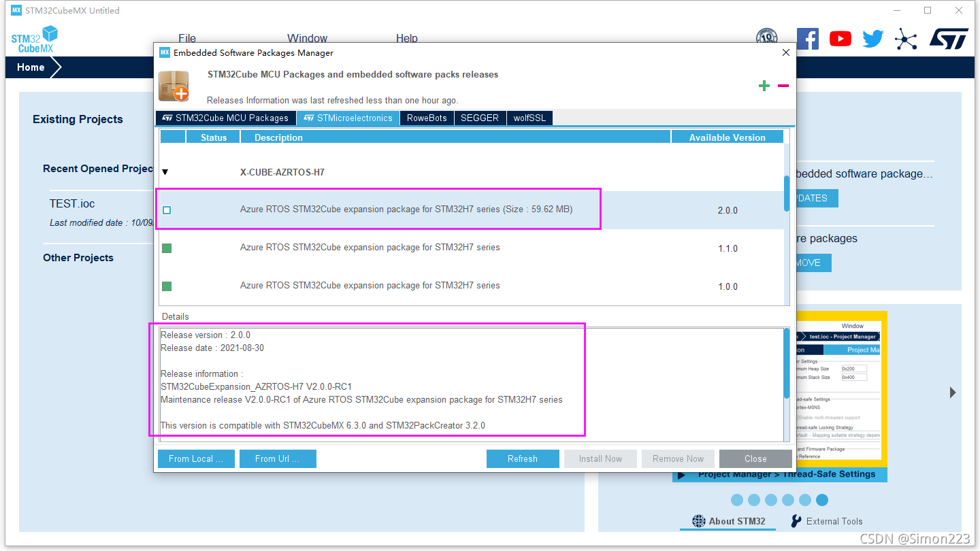
Task: Click the From Url ... button
Action: click(278, 458)
